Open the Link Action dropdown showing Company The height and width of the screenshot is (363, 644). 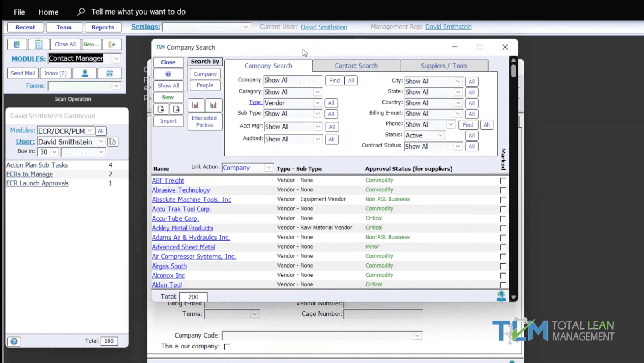tap(268, 168)
